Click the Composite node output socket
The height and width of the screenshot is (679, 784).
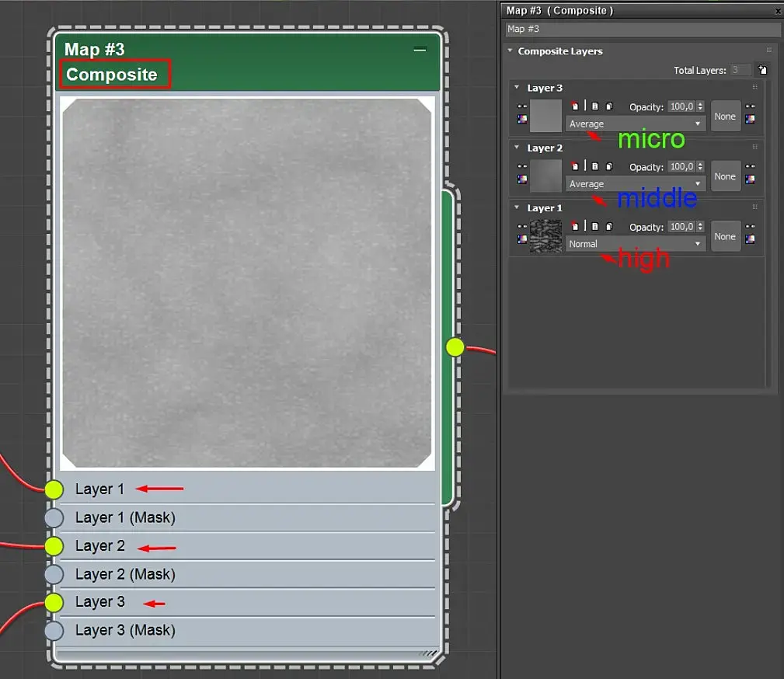coord(455,347)
